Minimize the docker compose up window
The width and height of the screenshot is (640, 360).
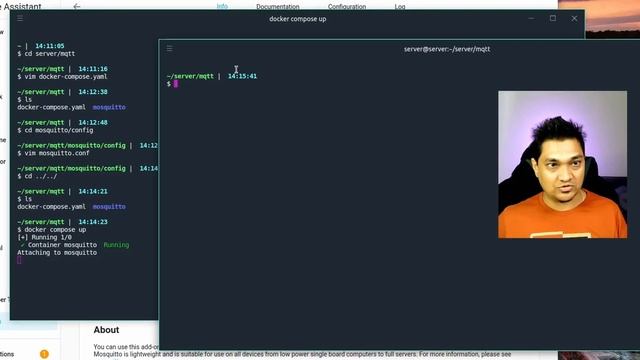(531, 18)
